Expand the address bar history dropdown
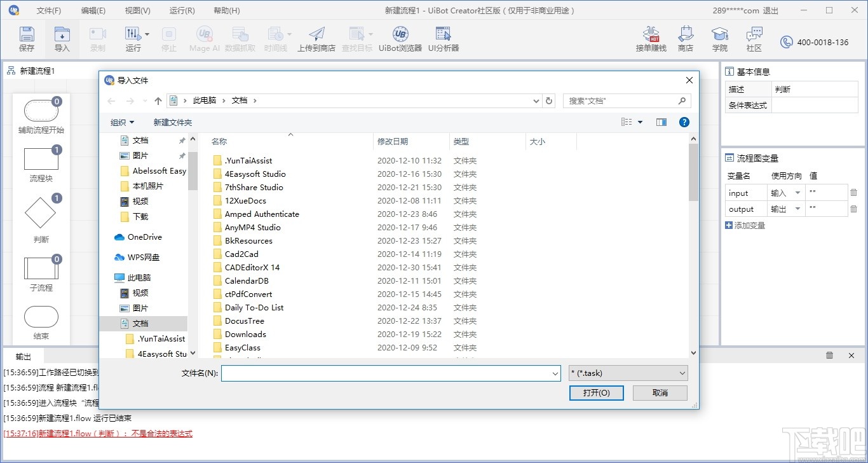The width and height of the screenshot is (868, 463). (537, 100)
